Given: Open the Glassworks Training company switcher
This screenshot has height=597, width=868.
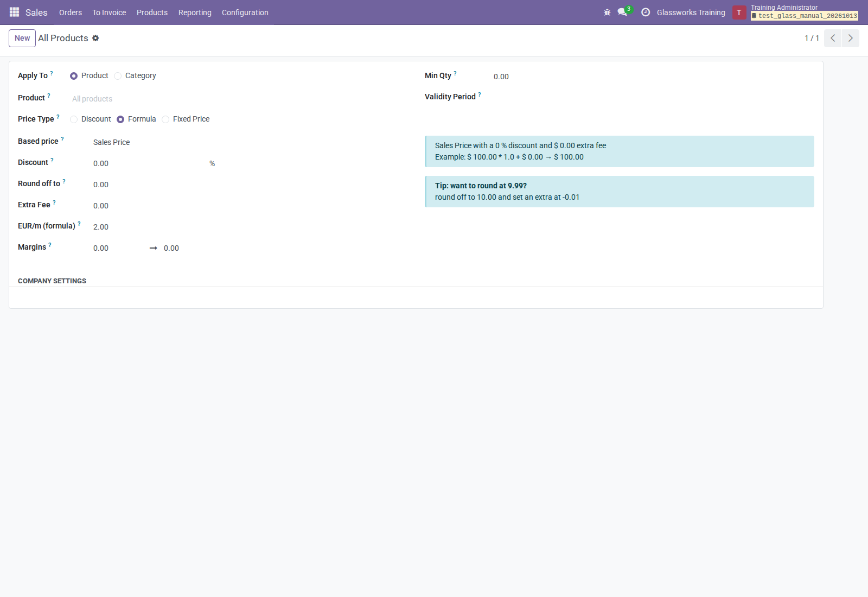Looking at the screenshot, I should (x=691, y=12).
